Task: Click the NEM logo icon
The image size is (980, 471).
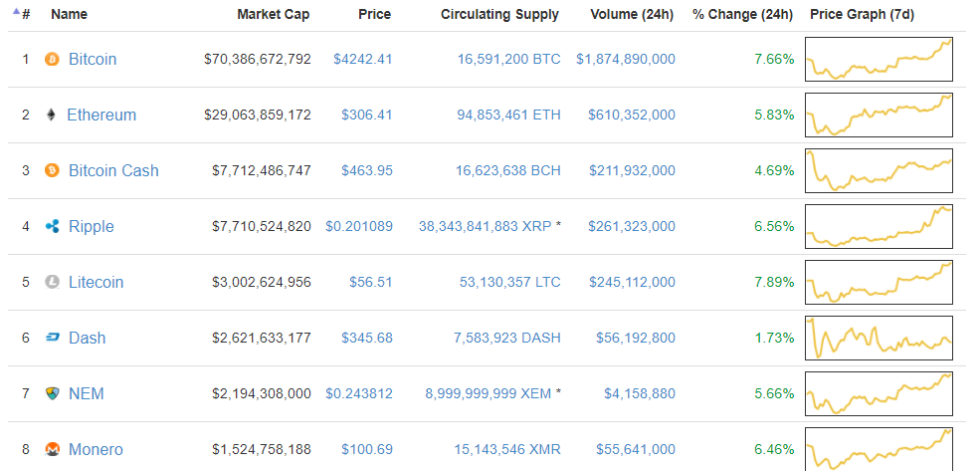Action: click(53, 394)
